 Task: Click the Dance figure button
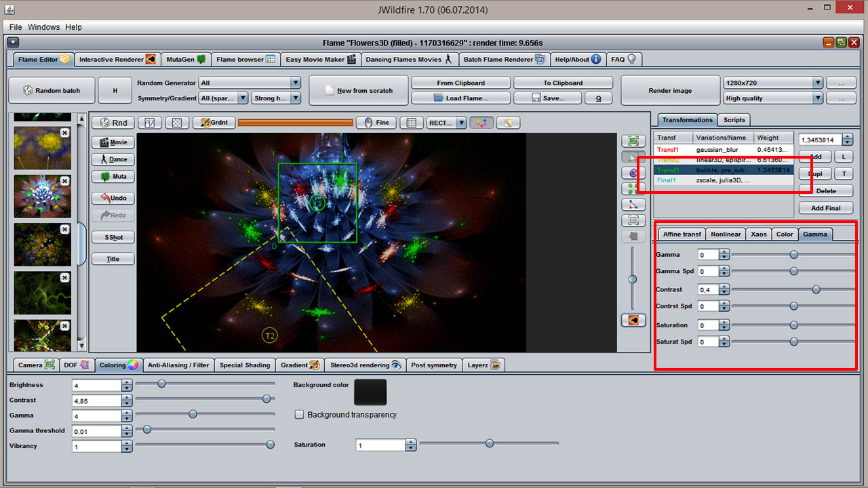[x=113, y=159]
